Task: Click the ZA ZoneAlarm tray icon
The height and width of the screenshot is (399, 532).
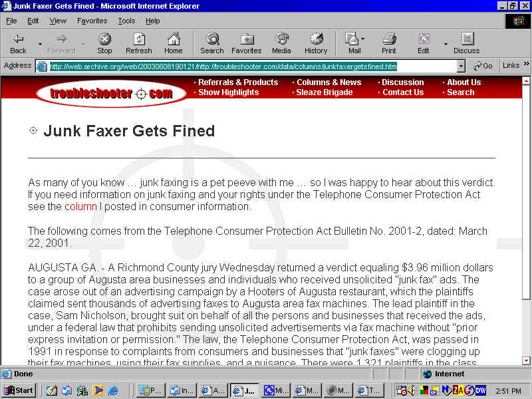Action: coord(458,390)
